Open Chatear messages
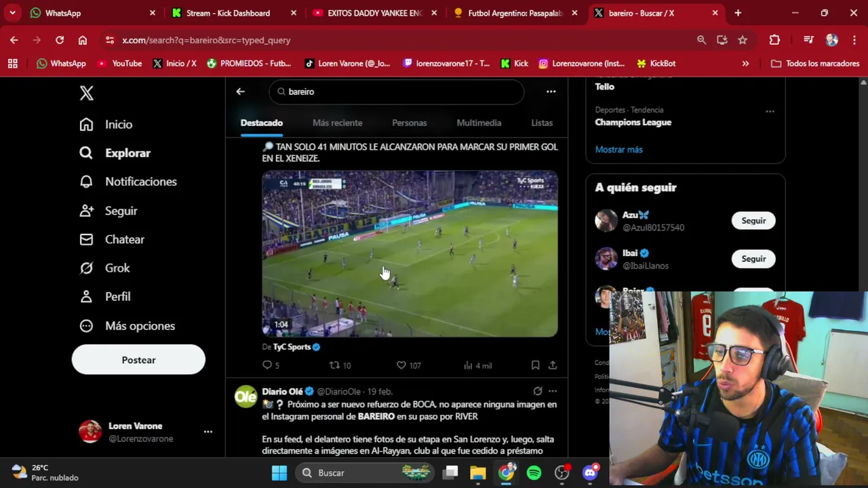Image resolution: width=868 pixels, height=488 pixels. pyautogui.click(x=112, y=239)
